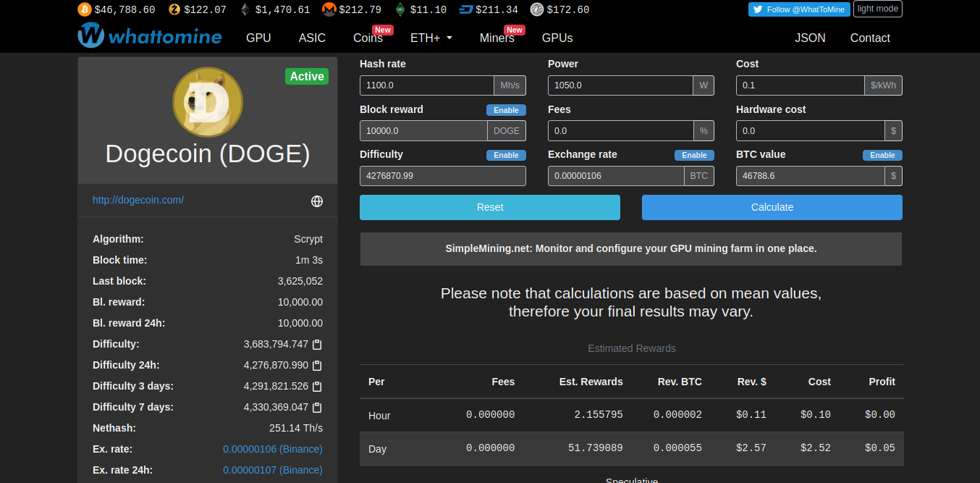Click the Ethereum Classic $11.10 ticker icon
The width and height of the screenshot is (980, 483).
pos(400,9)
